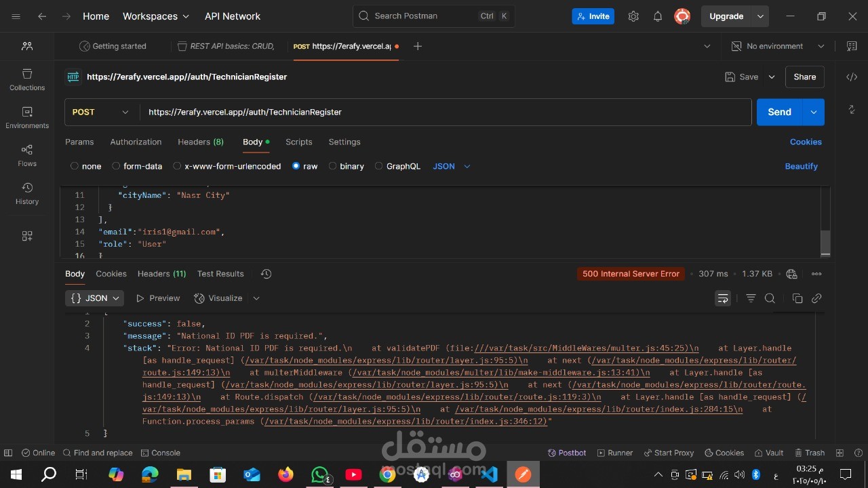
Task: Switch to the request Headers (8) tab
Action: [x=201, y=142]
